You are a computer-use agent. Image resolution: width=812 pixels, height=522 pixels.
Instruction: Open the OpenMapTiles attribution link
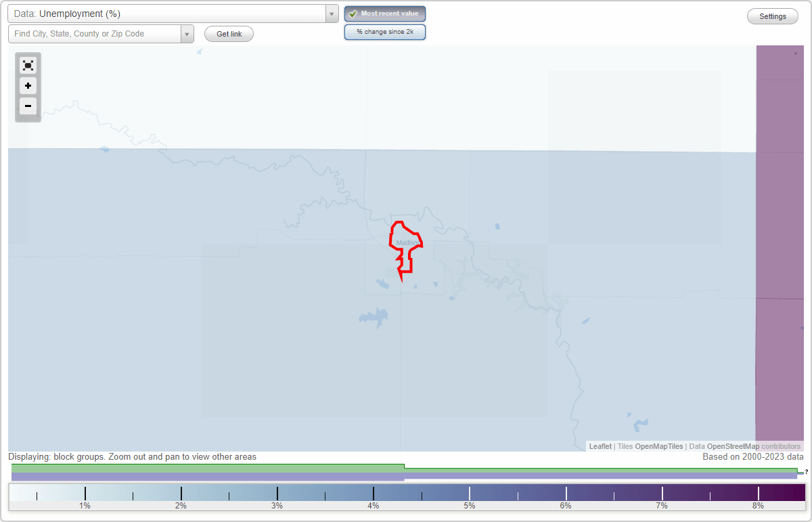point(659,446)
